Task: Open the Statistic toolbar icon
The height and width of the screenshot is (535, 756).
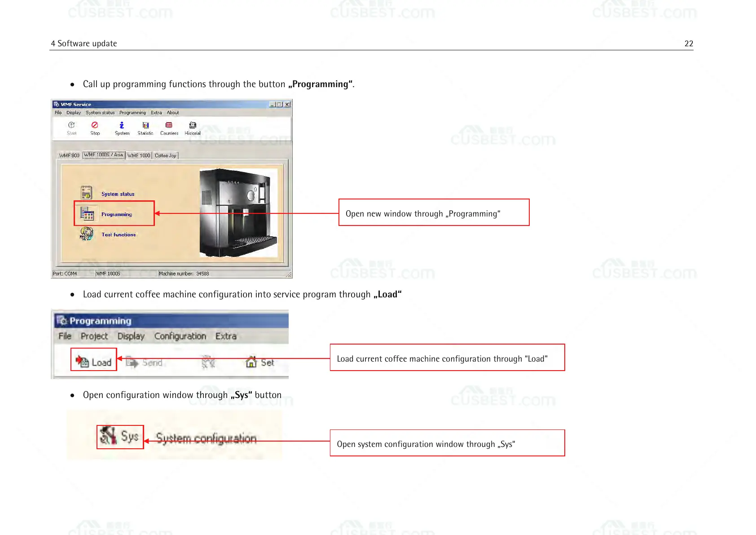Action: click(x=145, y=128)
